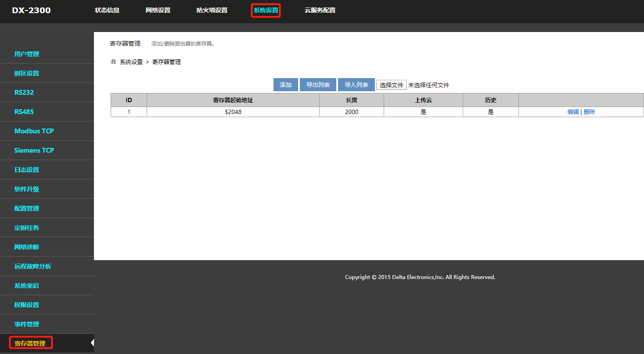Click the 2000 length cell

[x=352, y=112]
